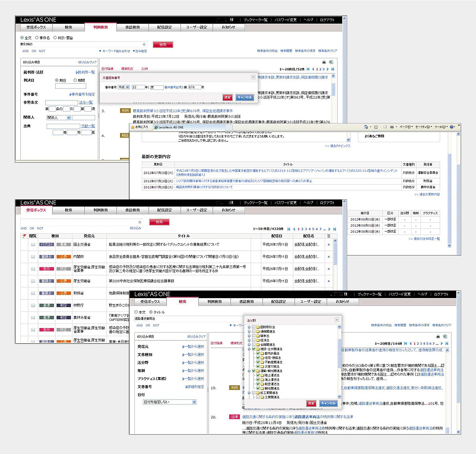Open the 関係人 dropdown

(59, 118)
